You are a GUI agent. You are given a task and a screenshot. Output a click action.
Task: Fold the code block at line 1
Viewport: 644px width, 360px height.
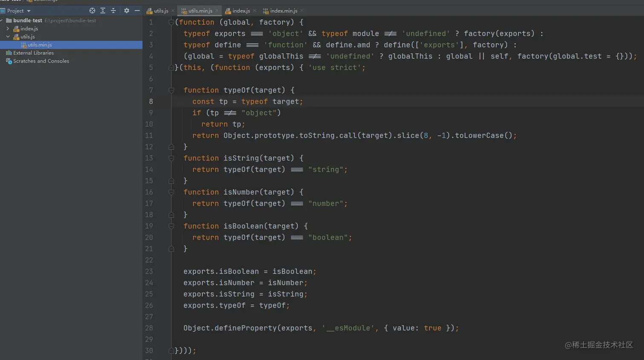[171, 22]
